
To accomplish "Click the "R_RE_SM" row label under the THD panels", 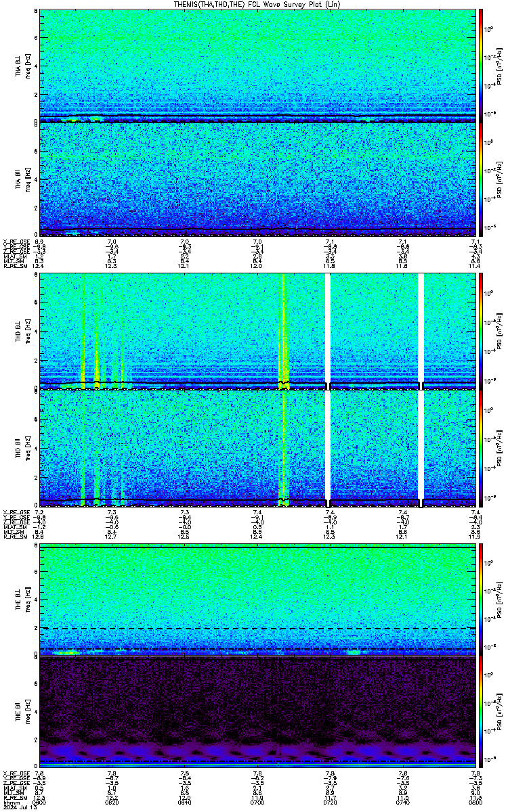I will (x=14, y=535).
